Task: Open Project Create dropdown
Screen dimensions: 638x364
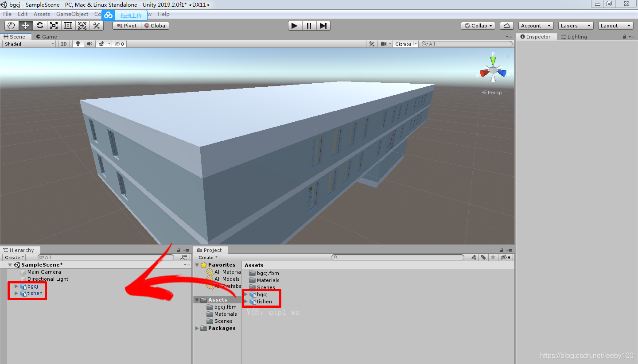Action: [x=208, y=257]
